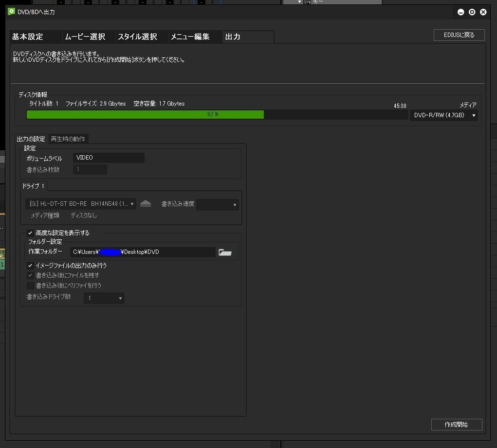The width and height of the screenshot is (497, 448).
Task: Switch to the 再生時の動作 sub-tab
Action: (69, 139)
